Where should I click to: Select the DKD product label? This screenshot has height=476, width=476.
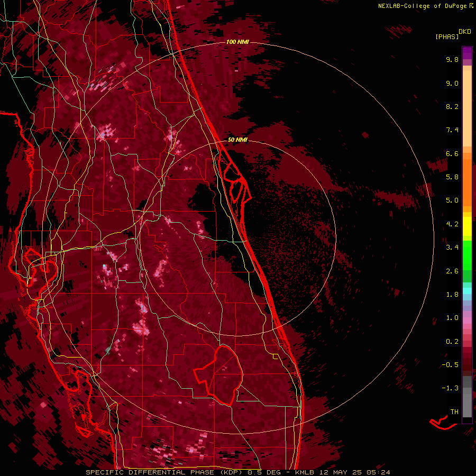465,32
